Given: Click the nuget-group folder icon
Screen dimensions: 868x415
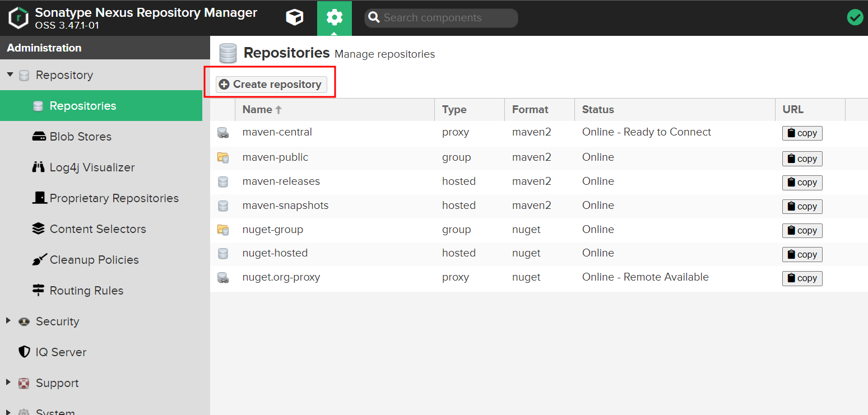Looking at the screenshot, I should coord(223,230).
